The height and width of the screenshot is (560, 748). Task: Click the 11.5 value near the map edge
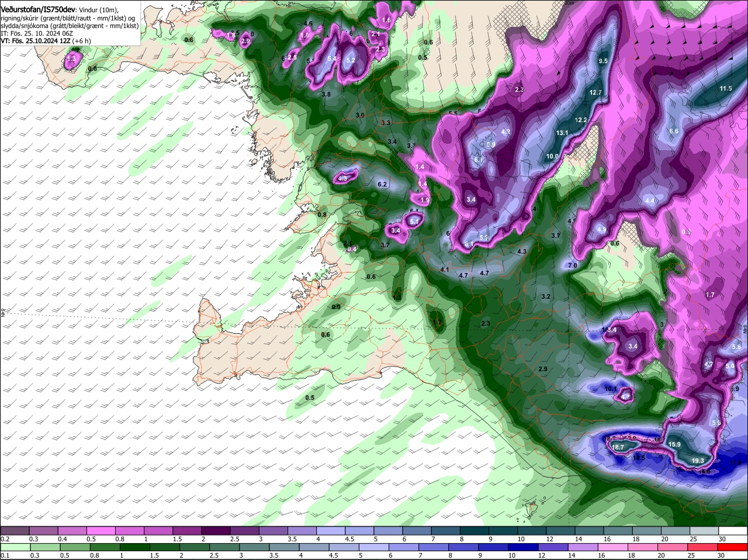click(x=726, y=89)
